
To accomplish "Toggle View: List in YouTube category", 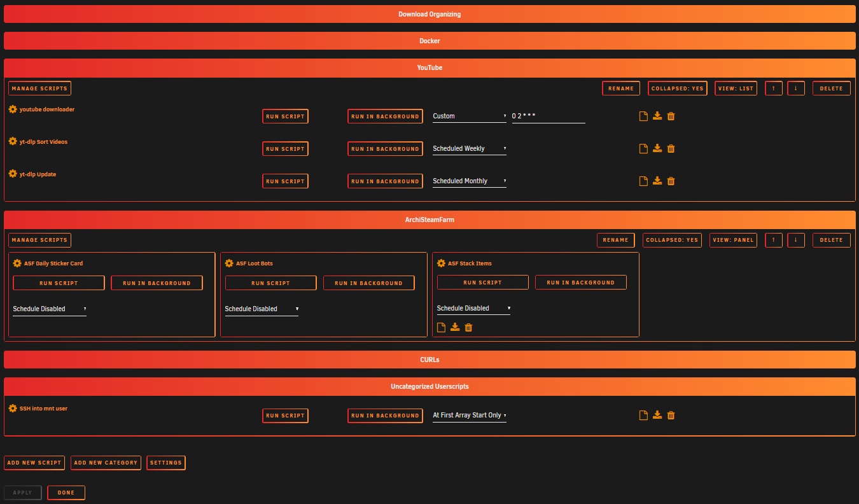I will coord(736,88).
